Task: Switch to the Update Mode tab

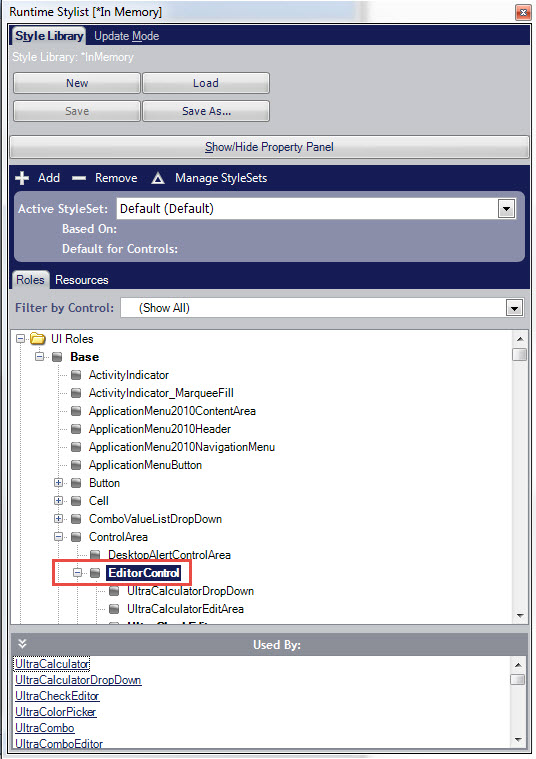Action: coord(126,36)
